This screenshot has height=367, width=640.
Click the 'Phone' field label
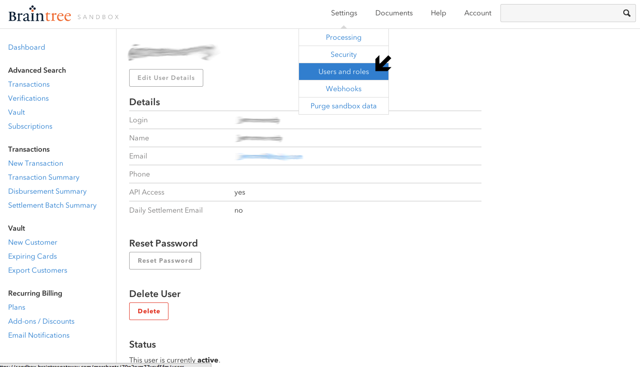coord(140,174)
